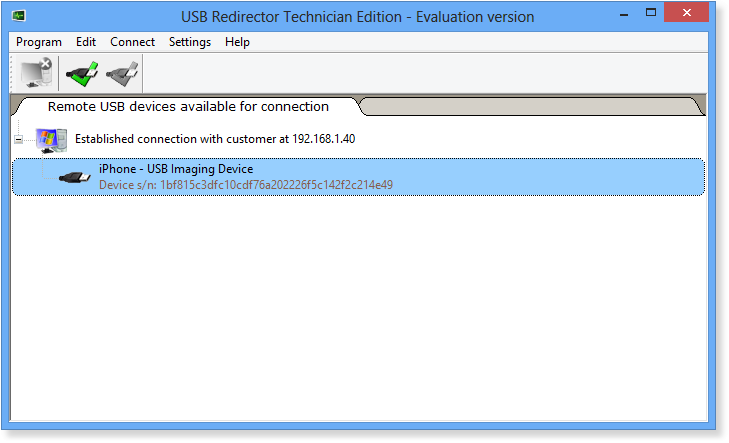Open the Help menu

pos(237,42)
